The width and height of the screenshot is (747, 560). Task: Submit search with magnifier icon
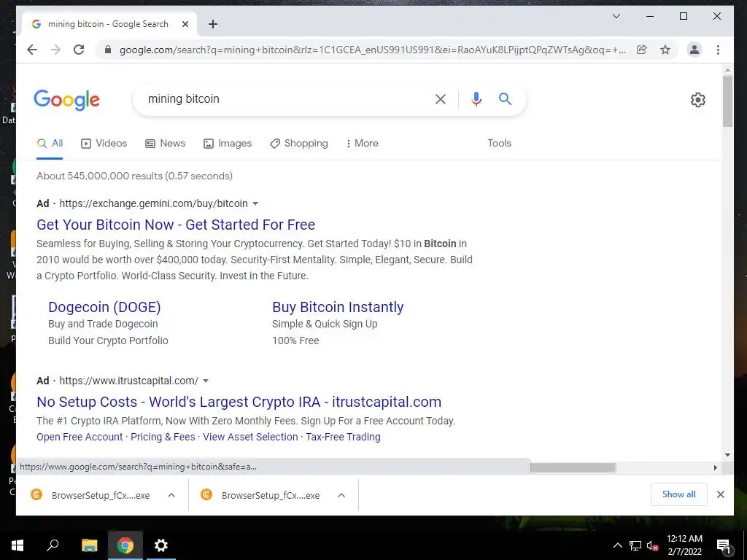(505, 99)
